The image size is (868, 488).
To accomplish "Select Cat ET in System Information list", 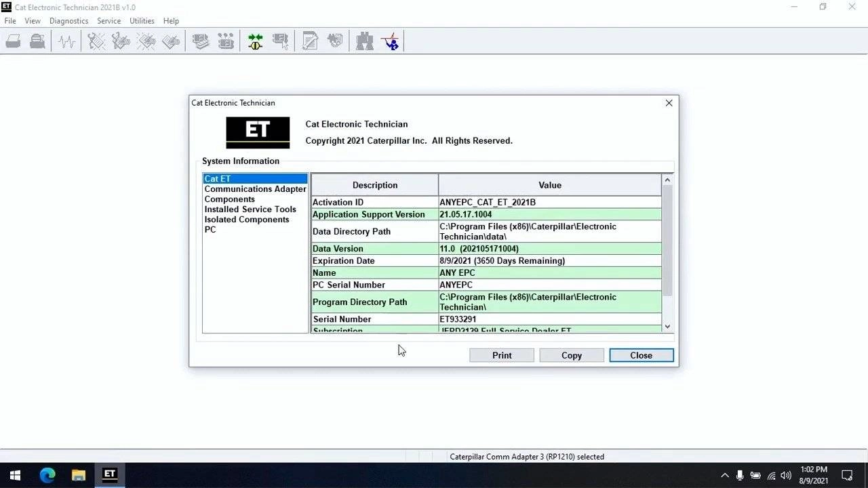I will (x=255, y=179).
